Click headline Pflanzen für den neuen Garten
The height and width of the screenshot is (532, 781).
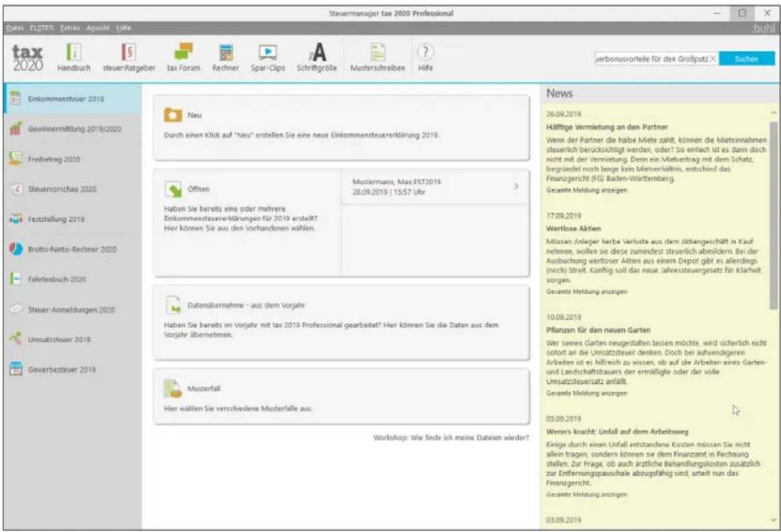[x=598, y=331]
